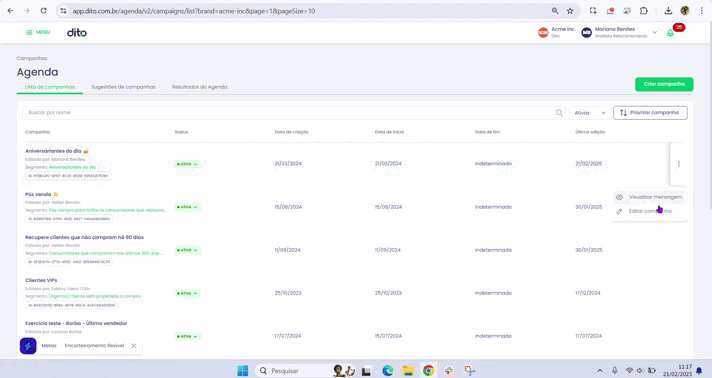Click Encarteiramento flexível in the floating widget
Viewport: 712px width, 378px height.
point(94,346)
